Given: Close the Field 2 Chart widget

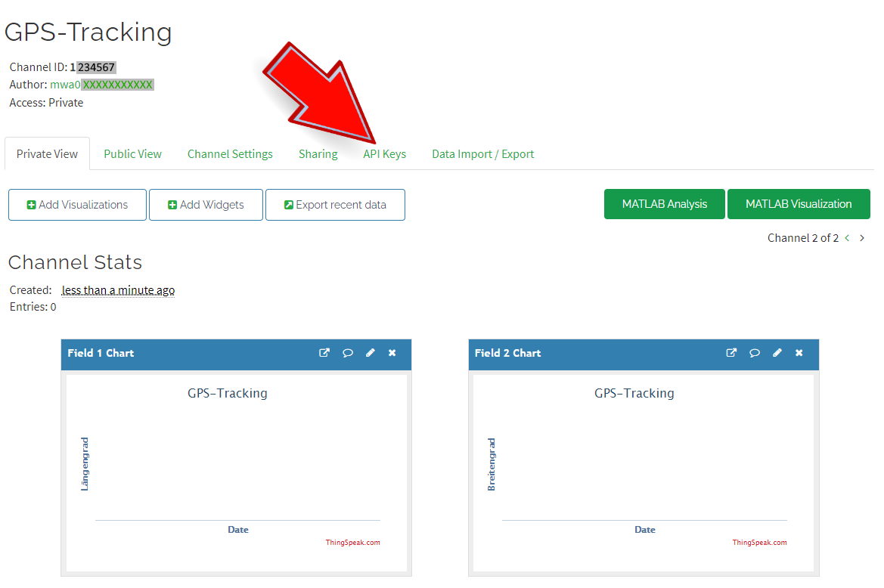Looking at the screenshot, I should tap(799, 353).
